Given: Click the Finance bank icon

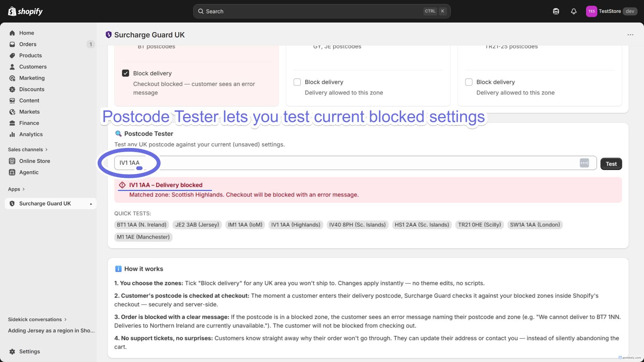Looking at the screenshot, I should coord(12,123).
